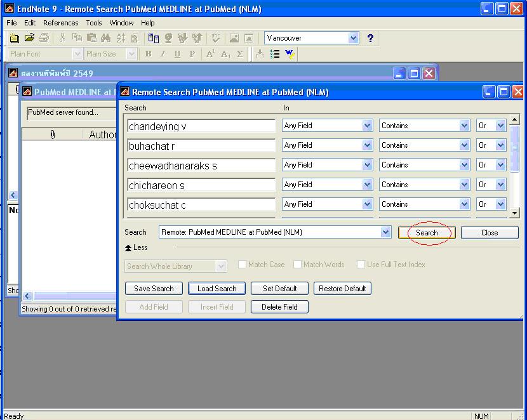Screen dimensions: 527x420
Task: Open the References menu
Action: (x=60, y=23)
